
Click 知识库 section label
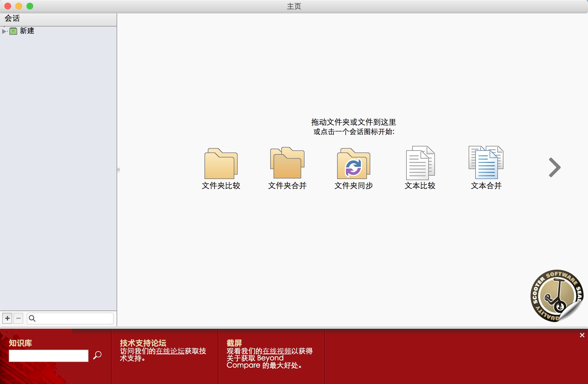(x=22, y=343)
